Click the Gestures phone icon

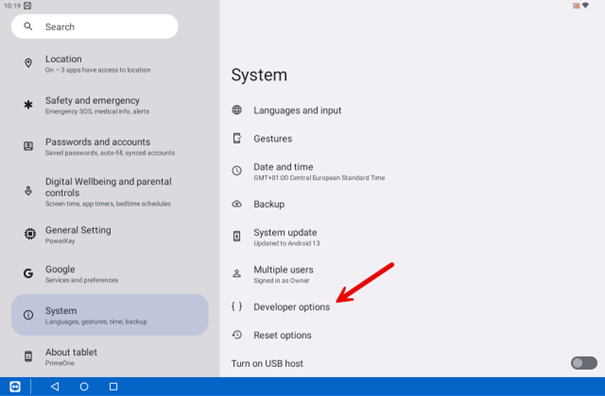[237, 138]
